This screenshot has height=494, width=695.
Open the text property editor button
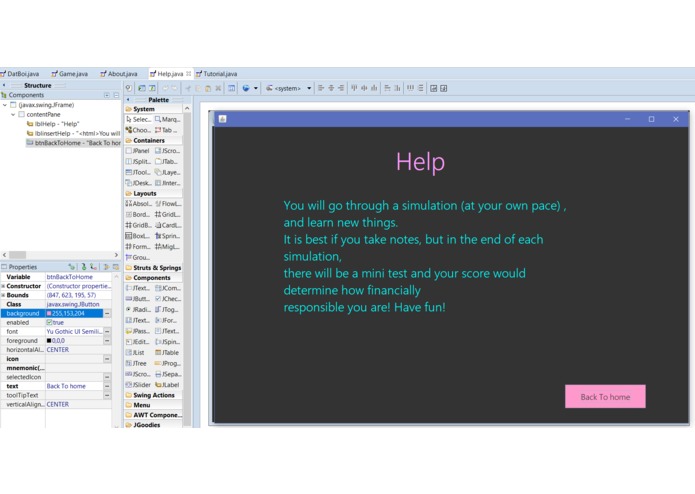pos(107,386)
